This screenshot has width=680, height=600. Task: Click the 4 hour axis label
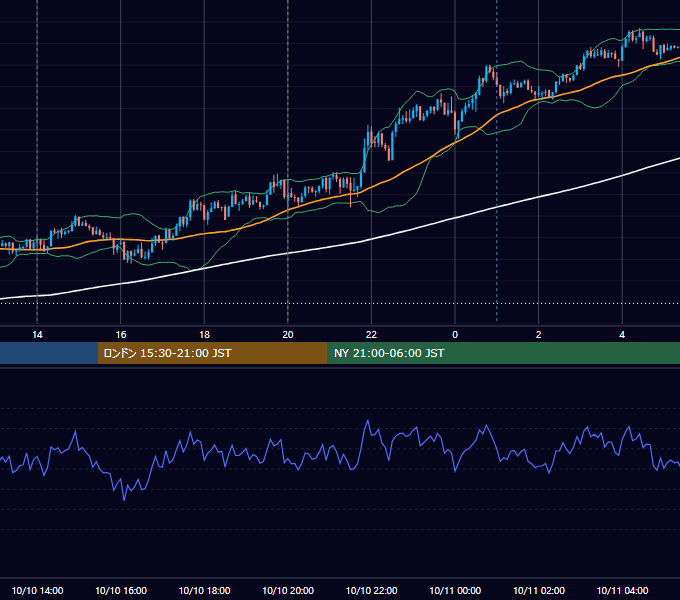coord(622,335)
